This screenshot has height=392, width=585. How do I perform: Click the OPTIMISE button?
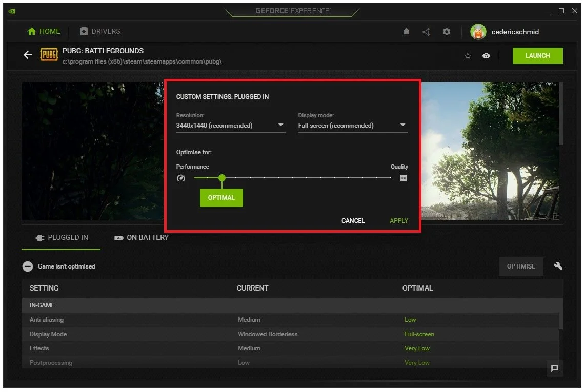tap(521, 266)
